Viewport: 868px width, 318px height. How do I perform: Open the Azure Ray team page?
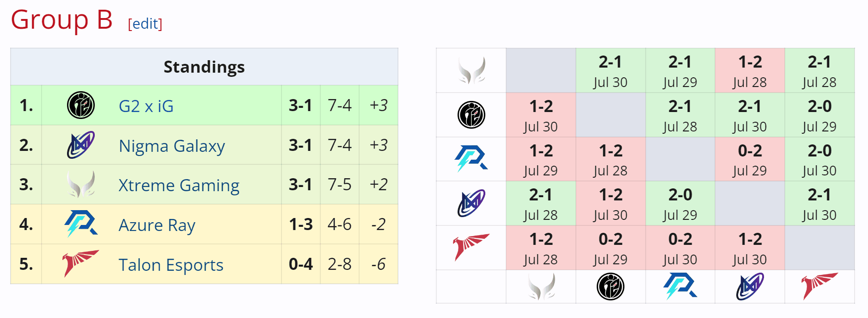(x=157, y=225)
